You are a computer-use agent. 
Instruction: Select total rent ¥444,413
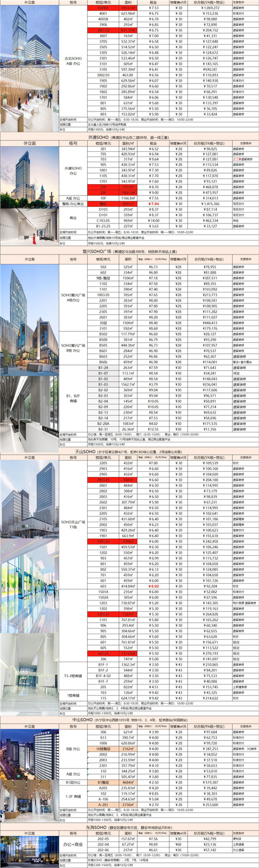211,323
